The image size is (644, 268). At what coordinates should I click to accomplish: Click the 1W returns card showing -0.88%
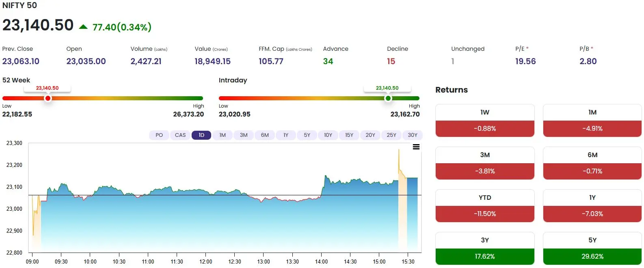485,121
